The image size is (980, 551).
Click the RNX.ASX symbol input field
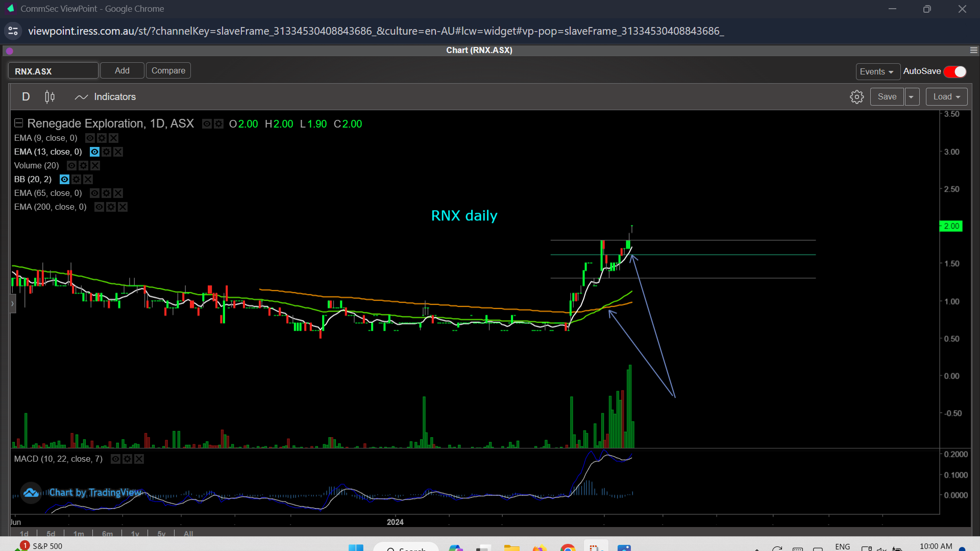[53, 71]
